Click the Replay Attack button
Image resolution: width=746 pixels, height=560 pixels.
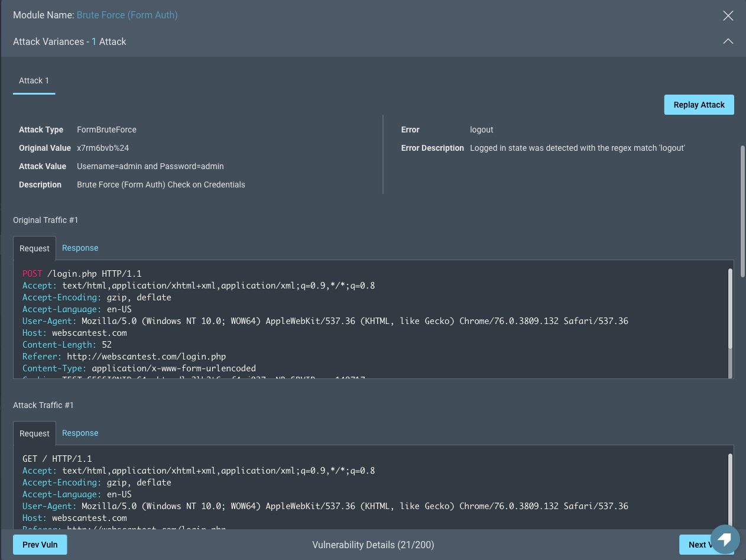[x=699, y=105]
